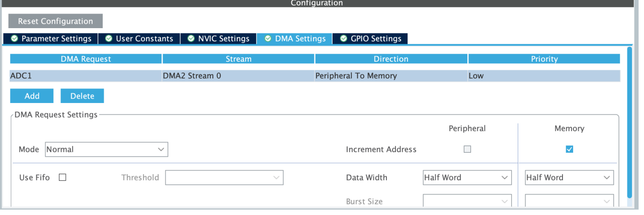
Task: Uncheck the Memory increment address checkbox
Action: coord(569,149)
